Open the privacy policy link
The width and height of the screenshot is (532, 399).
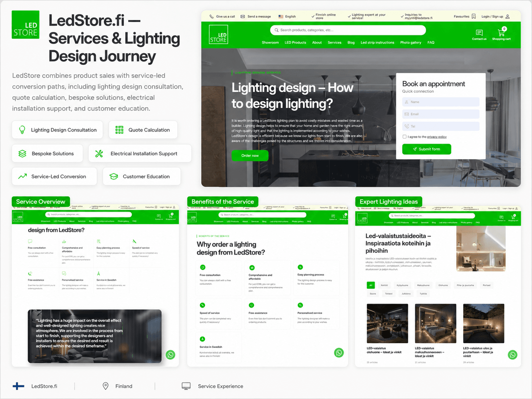437,137
